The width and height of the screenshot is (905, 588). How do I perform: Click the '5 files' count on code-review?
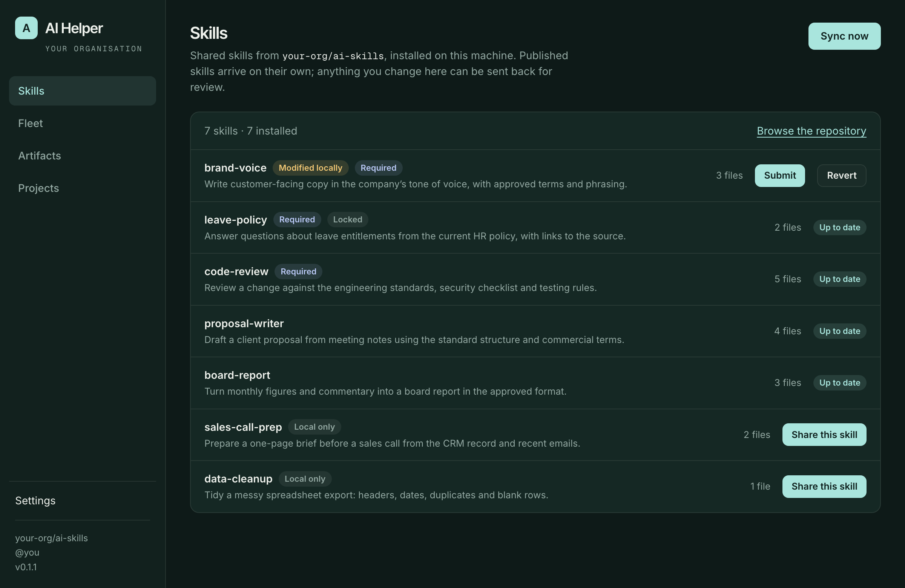coord(787,279)
